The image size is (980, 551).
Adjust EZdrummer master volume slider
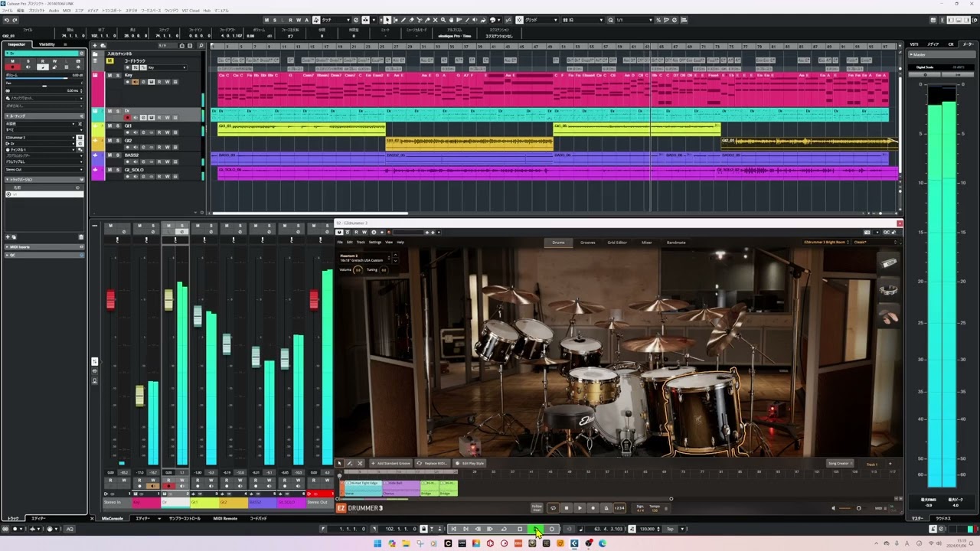853,508
